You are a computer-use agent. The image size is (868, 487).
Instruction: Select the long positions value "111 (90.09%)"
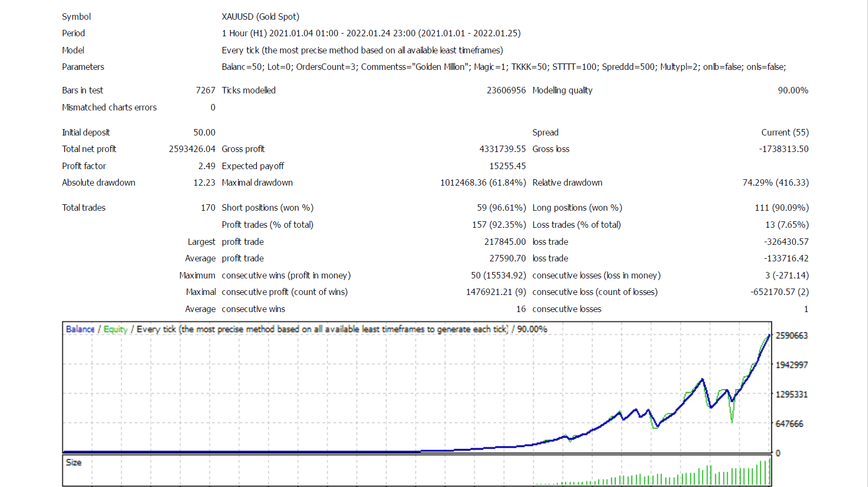pyautogui.click(x=782, y=207)
